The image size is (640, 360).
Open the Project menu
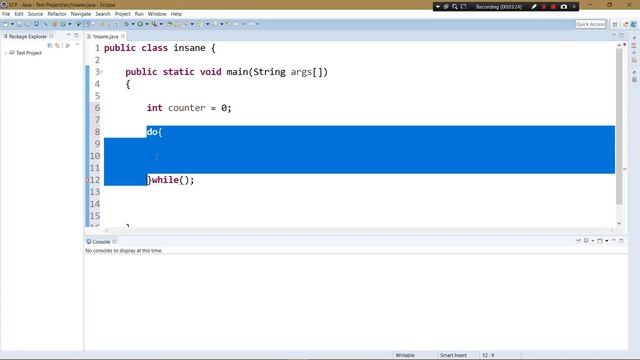click(122, 14)
